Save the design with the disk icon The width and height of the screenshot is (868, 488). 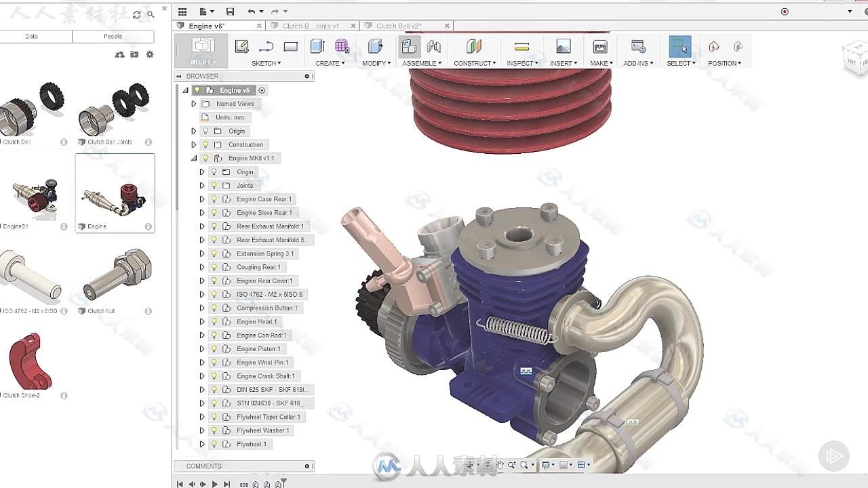230,12
